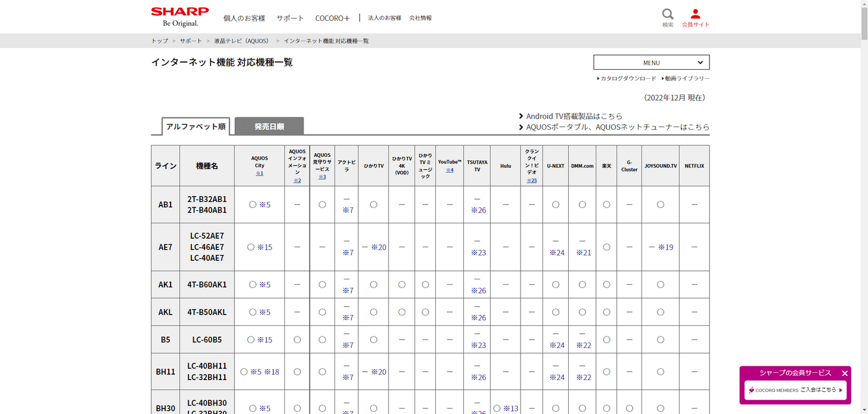Click the 機種名 column header
868x414 pixels.
(207, 166)
